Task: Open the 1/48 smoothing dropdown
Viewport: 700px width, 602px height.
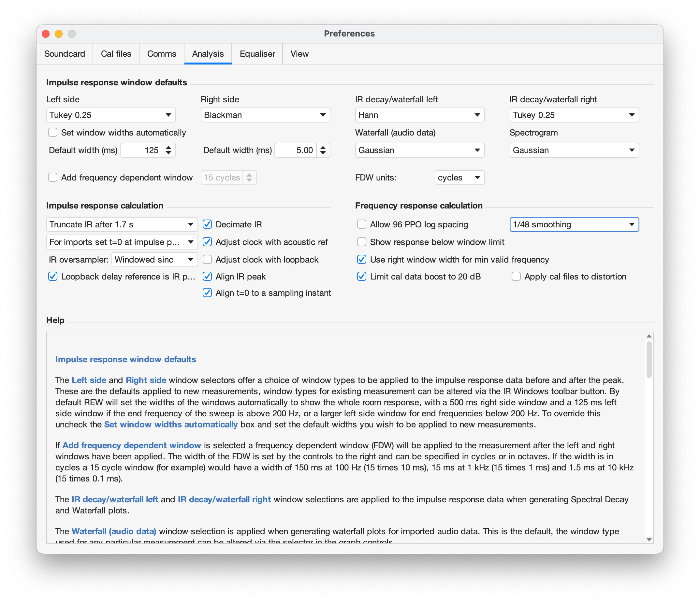Action: [574, 224]
